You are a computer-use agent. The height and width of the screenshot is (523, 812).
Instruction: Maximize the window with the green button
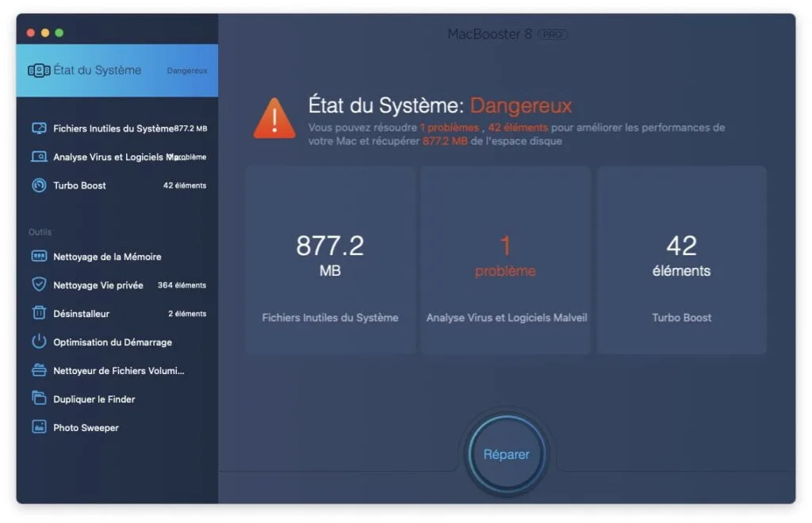[x=59, y=32]
